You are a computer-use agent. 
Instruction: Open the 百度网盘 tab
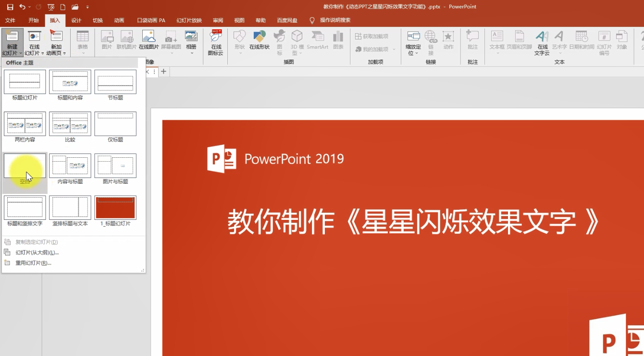(287, 20)
